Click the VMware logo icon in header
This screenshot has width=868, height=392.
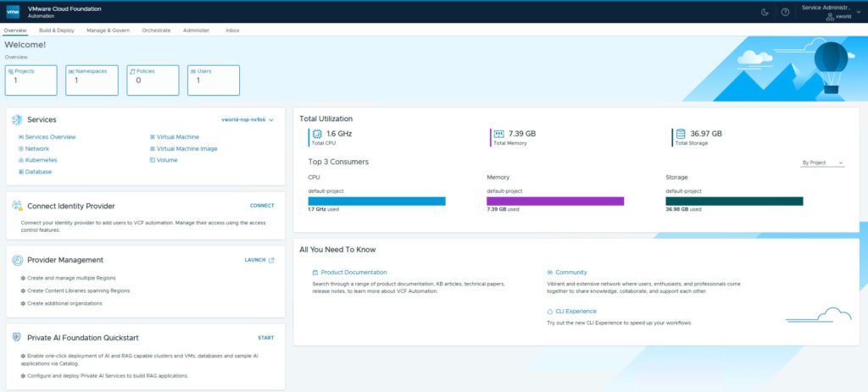click(14, 12)
